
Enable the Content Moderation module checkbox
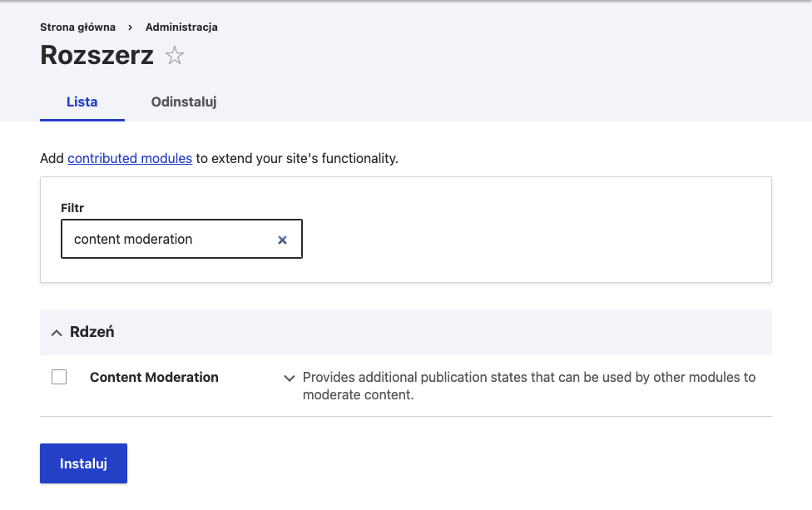pyautogui.click(x=59, y=377)
